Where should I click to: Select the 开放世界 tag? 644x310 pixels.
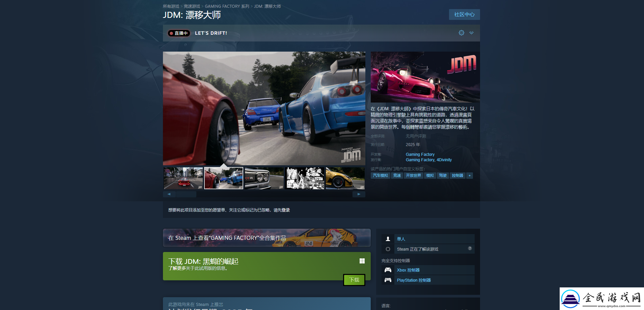[x=414, y=175]
